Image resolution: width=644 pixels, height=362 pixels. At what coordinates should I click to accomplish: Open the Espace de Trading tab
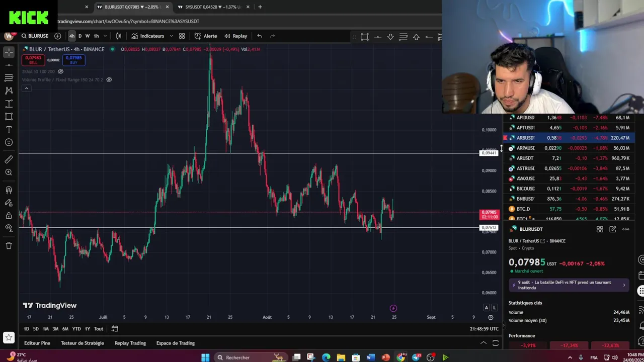[176, 343]
